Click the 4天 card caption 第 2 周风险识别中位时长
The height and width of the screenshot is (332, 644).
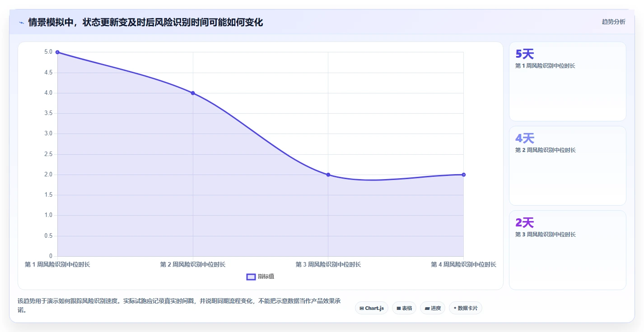point(545,150)
